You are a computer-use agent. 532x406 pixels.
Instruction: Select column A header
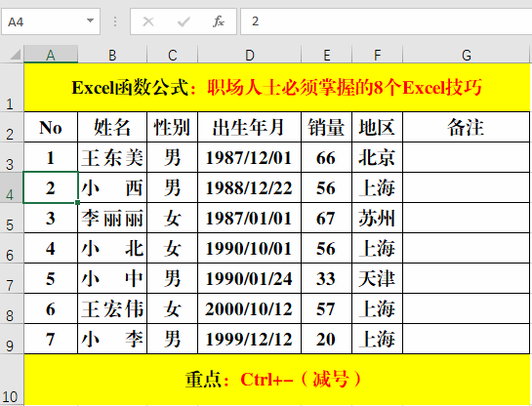click(51, 55)
